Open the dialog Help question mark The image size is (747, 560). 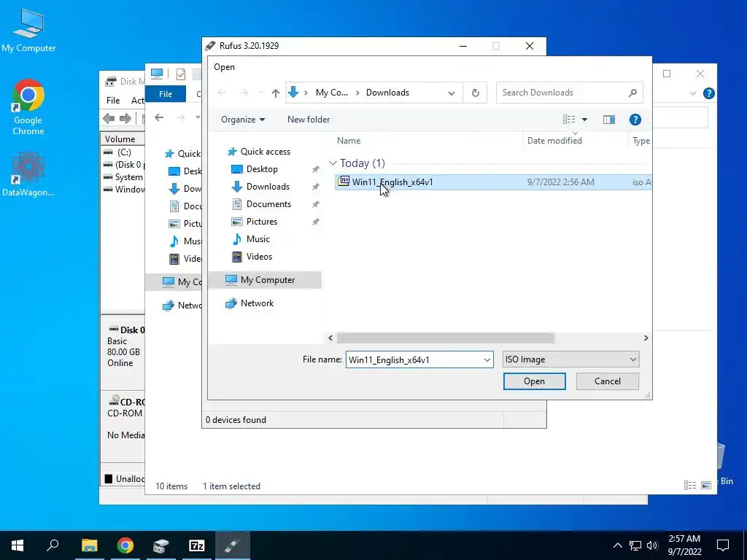[x=635, y=120]
